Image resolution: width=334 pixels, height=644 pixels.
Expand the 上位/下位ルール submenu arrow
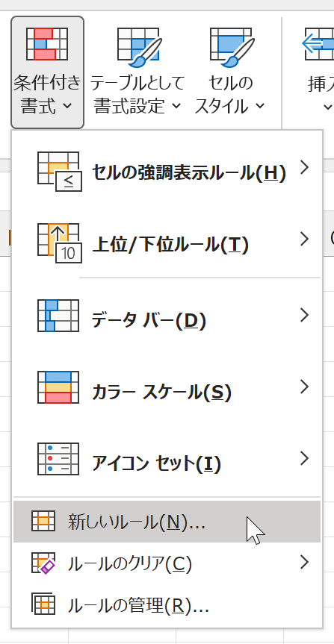pyautogui.click(x=304, y=239)
